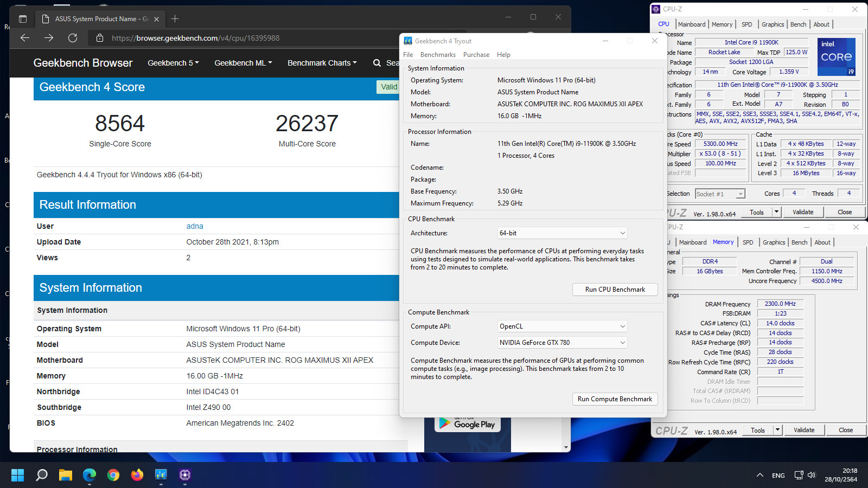The image size is (868, 488).
Task: Click the ENG language indicator
Action: point(778,476)
